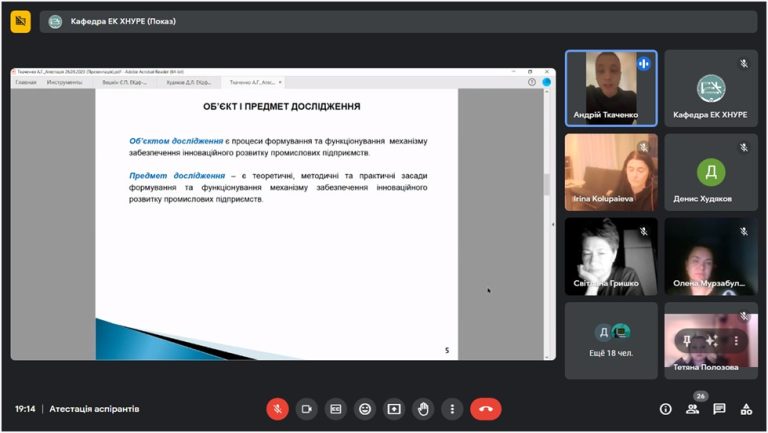This screenshot has height=433, width=768.
Task: Close the Ткаченко А.Г. document tab
Action: pos(280,82)
